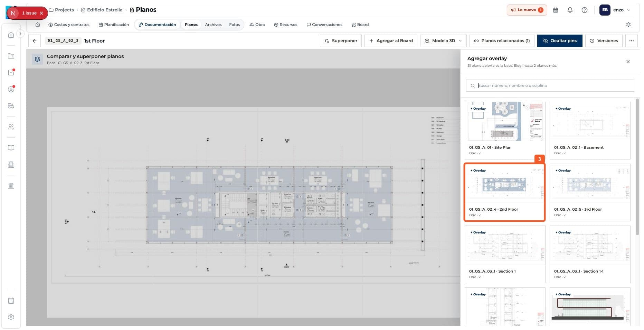
Task: Open project settings gear in tab bar
Action: (x=628, y=25)
